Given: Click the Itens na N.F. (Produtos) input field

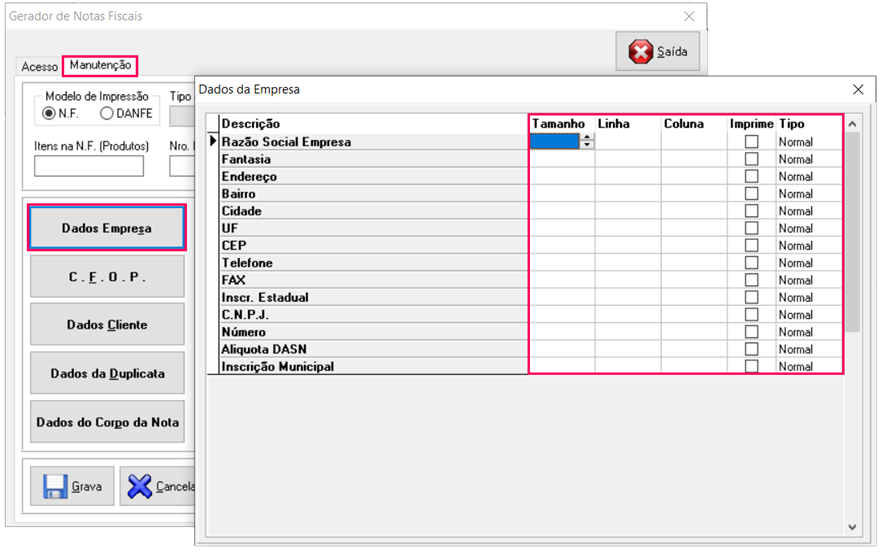Looking at the screenshot, I should click(x=89, y=166).
